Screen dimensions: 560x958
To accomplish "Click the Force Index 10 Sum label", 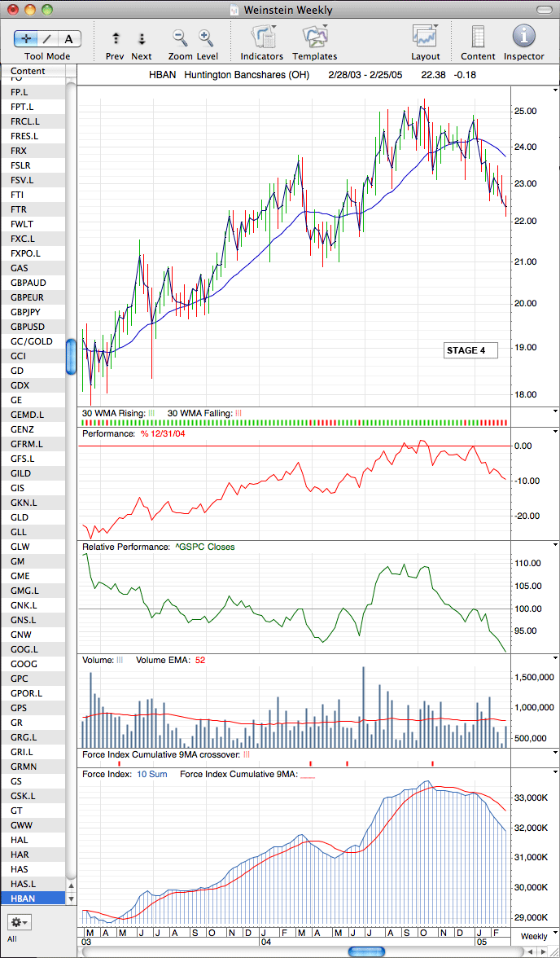I will point(126,774).
